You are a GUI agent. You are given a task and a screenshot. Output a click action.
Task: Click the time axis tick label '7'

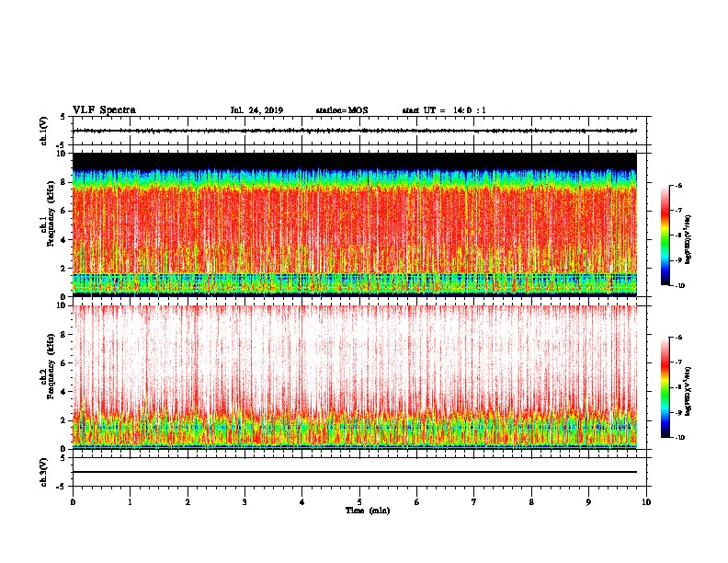[x=474, y=502]
